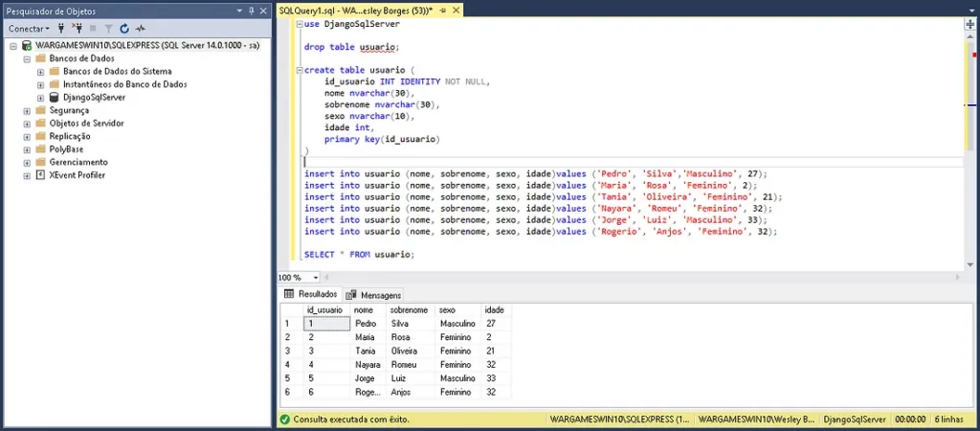The height and width of the screenshot is (431, 980).
Task: Open the 100 % zoom dropdown
Action: pos(316,277)
